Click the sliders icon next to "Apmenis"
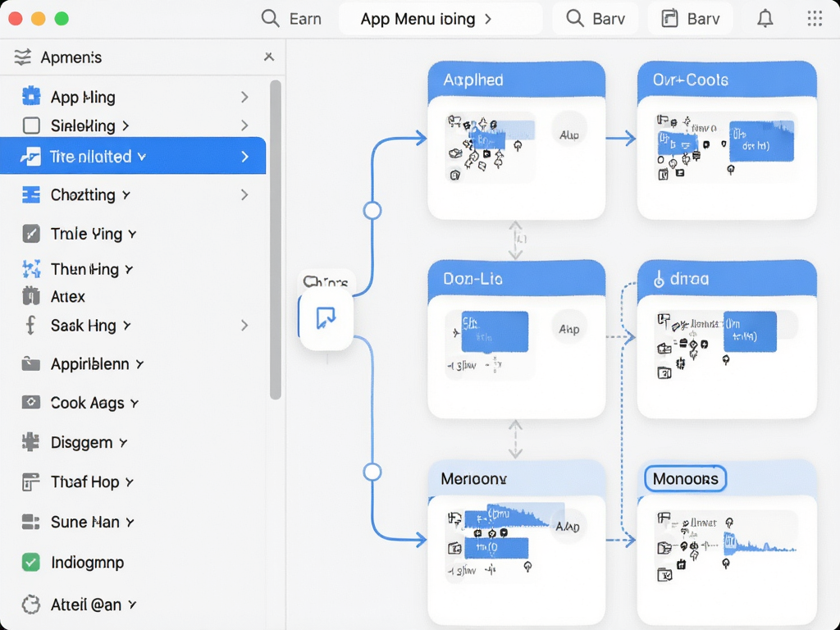Viewport: 840px width, 630px height. [x=22, y=57]
